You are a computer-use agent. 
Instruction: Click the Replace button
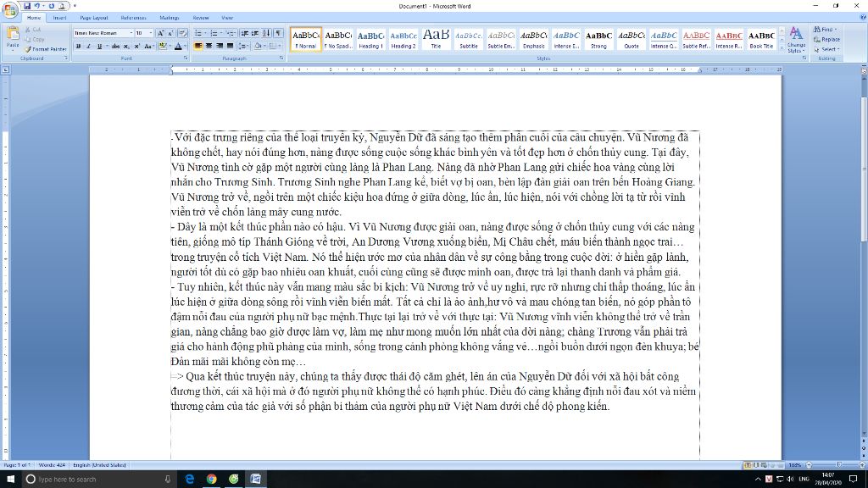(x=827, y=39)
